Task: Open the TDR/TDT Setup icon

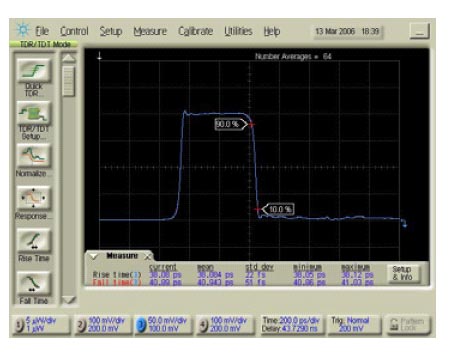Action: tap(34, 113)
